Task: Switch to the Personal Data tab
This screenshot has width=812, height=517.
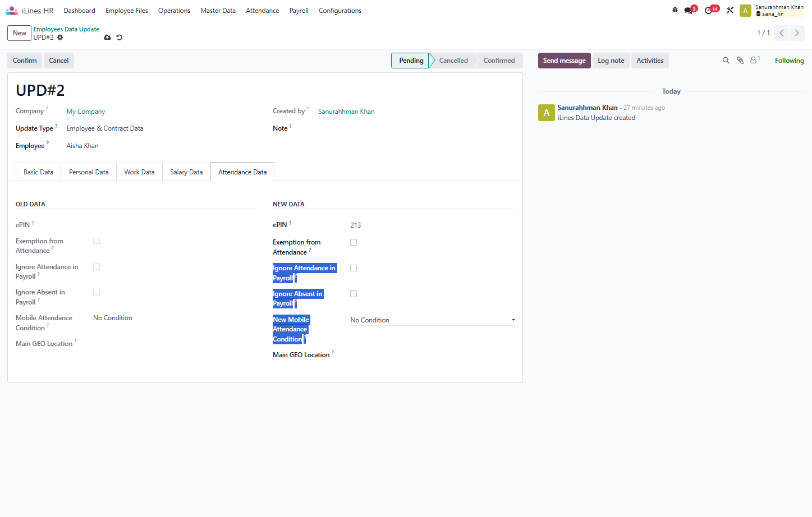Action: (x=89, y=172)
